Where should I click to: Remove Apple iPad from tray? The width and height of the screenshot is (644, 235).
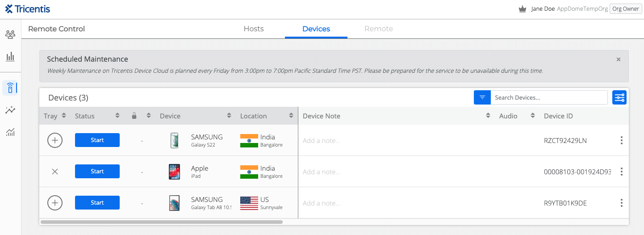[55, 172]
